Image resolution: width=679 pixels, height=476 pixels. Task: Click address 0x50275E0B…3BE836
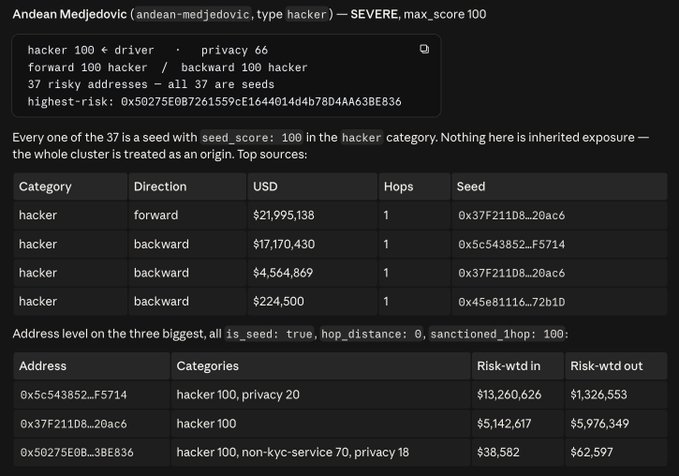click(77, 453)
